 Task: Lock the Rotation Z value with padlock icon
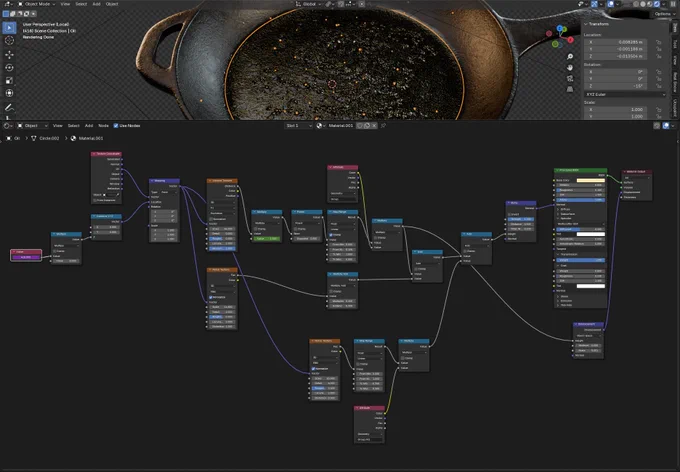click(x=658, y=86)
